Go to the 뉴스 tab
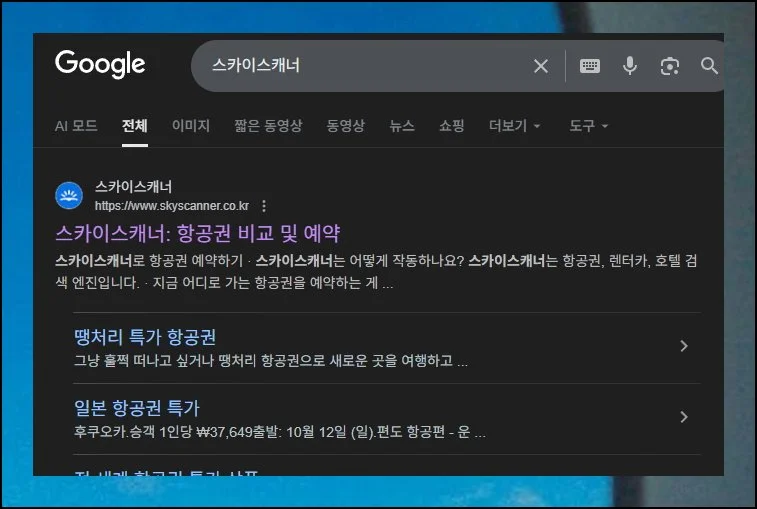The width and height of the screenshot is (757, 509). pos(402,126)
